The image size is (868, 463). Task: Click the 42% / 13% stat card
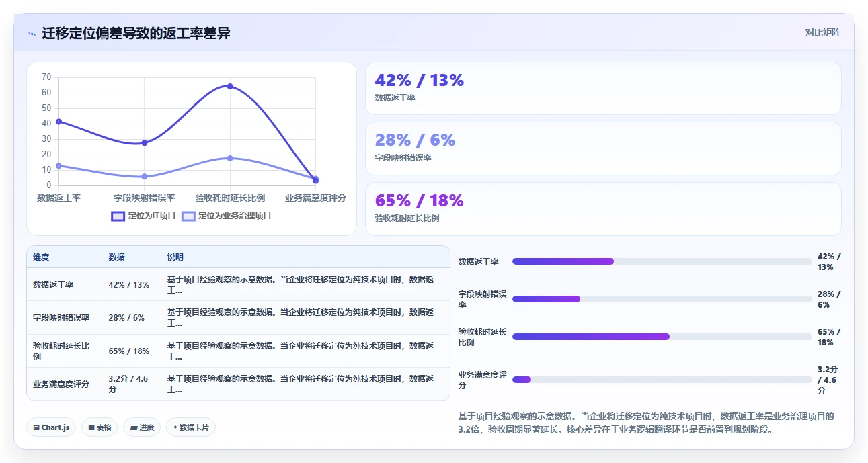(x=603, y=89)
